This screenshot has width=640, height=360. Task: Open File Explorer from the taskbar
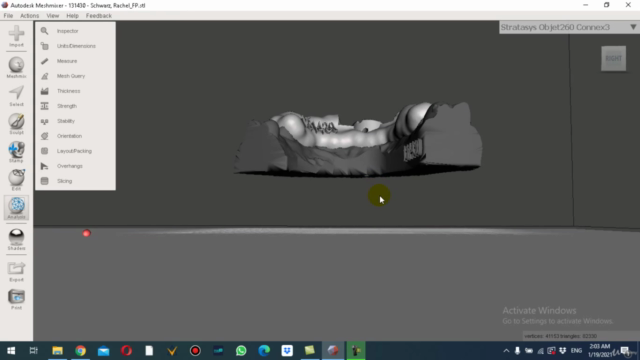[x=57, y=351]
